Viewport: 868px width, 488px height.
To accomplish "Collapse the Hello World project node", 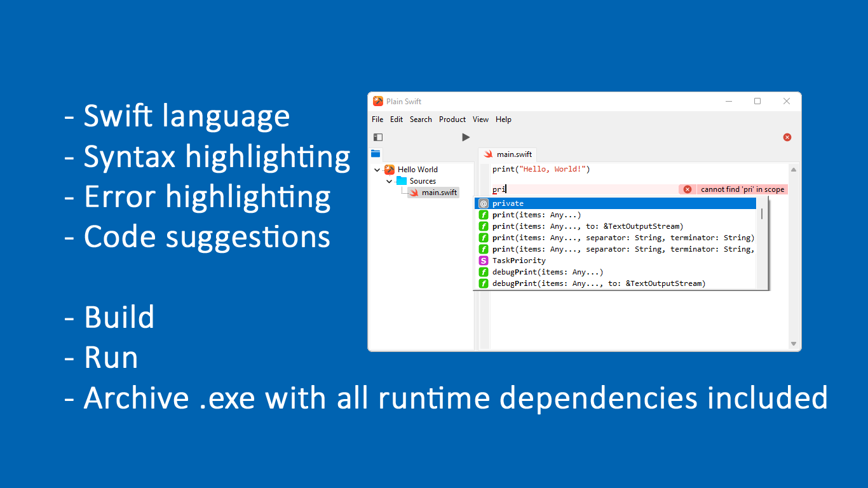I will (x=377, y=170).
